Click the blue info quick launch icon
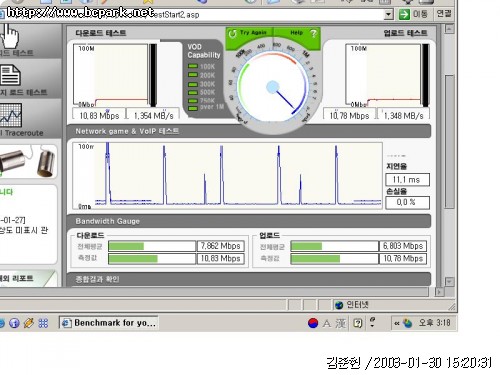The image size is (500, 375). 14,323
